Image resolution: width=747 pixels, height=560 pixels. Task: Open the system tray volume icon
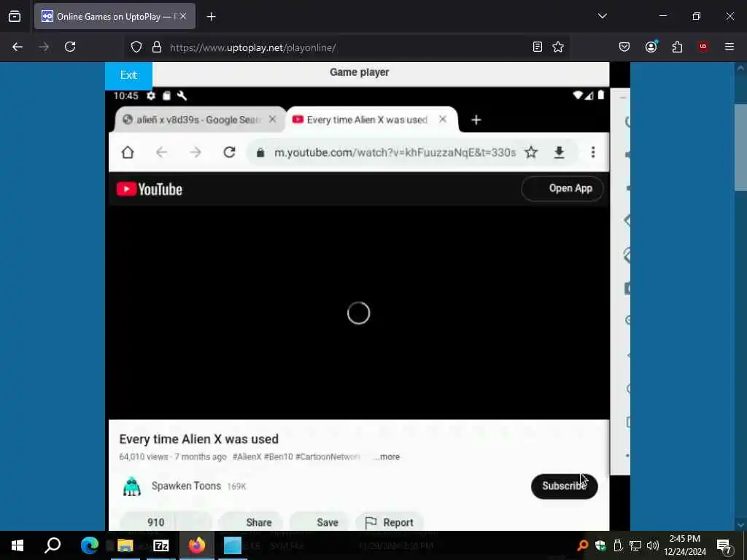(653, 545)
